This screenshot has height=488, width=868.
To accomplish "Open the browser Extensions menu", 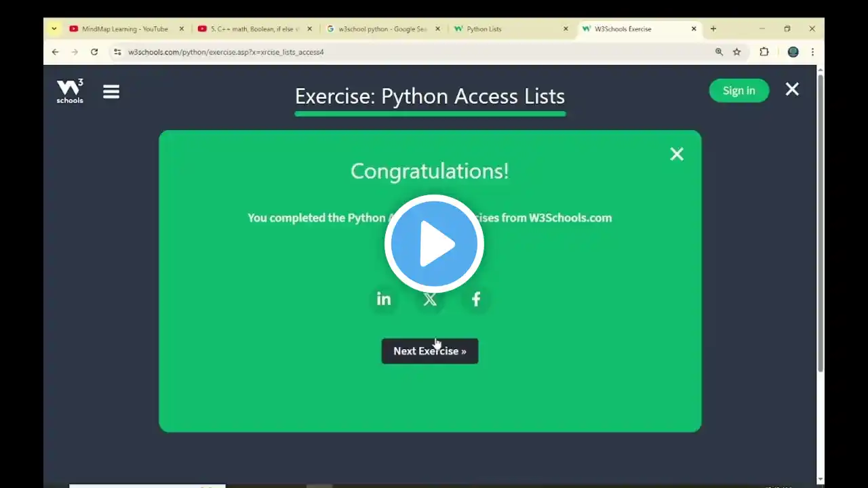I will coord(764,52).
